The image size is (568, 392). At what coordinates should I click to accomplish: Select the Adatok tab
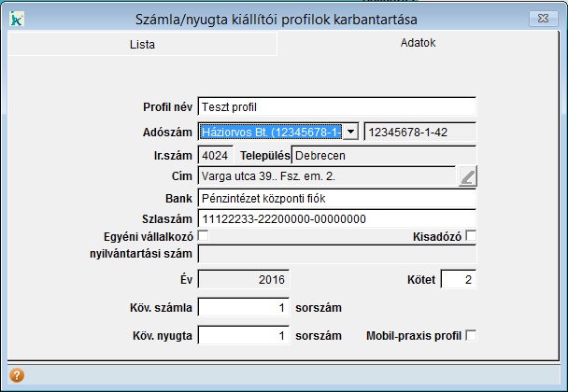coord(418,43)
